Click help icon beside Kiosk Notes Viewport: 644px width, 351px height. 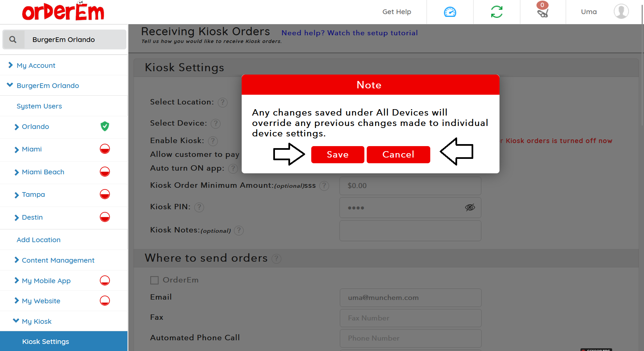(239, 230)
